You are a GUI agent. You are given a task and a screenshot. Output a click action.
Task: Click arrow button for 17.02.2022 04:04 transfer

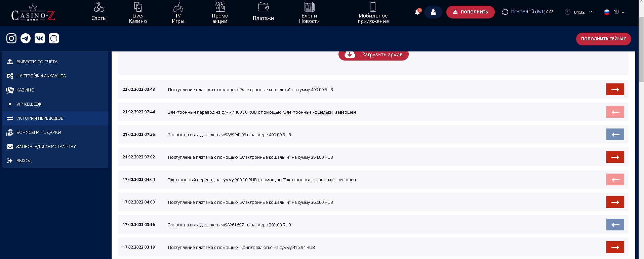615,180
